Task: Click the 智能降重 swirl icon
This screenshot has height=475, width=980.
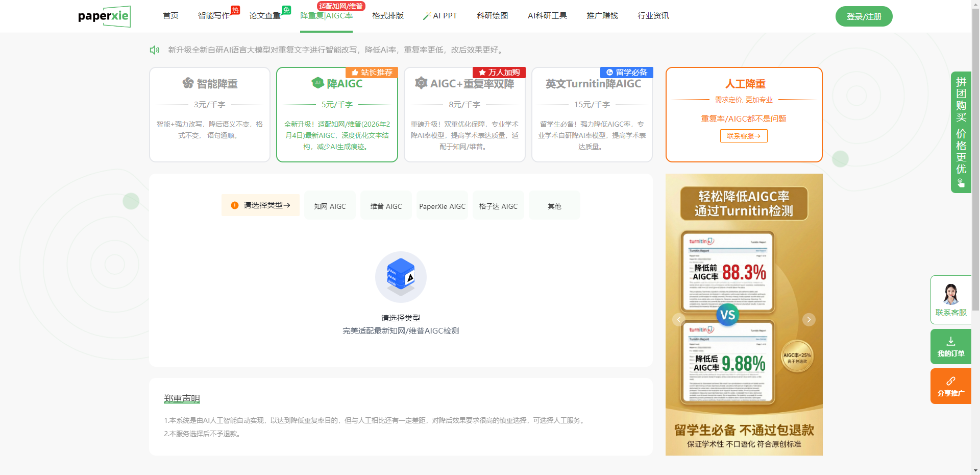Action: (188, 83)
